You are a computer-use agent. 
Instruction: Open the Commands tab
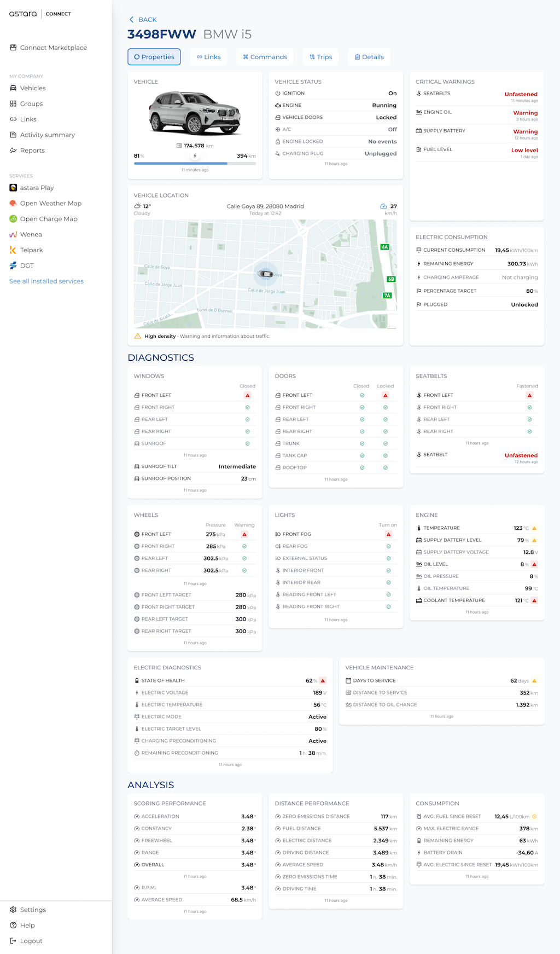[265, 57]
